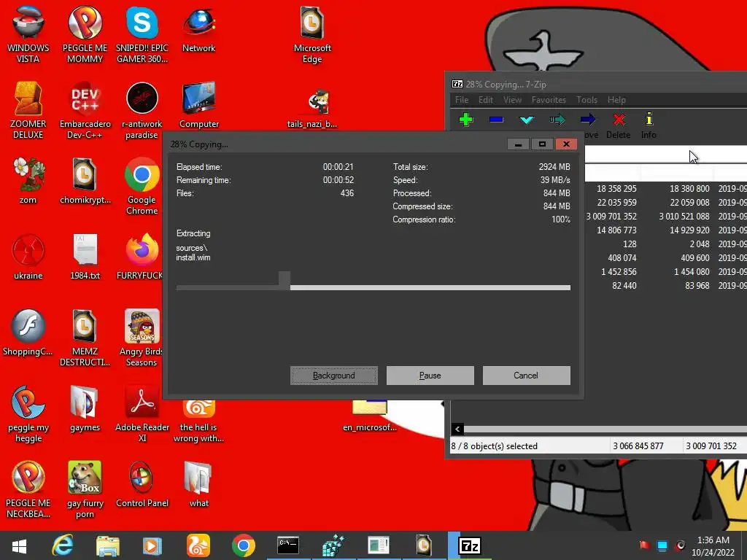Select the chomikrypt... desktop icon
This screenshot has width=747, height=560.
click(x=85, y=182)
